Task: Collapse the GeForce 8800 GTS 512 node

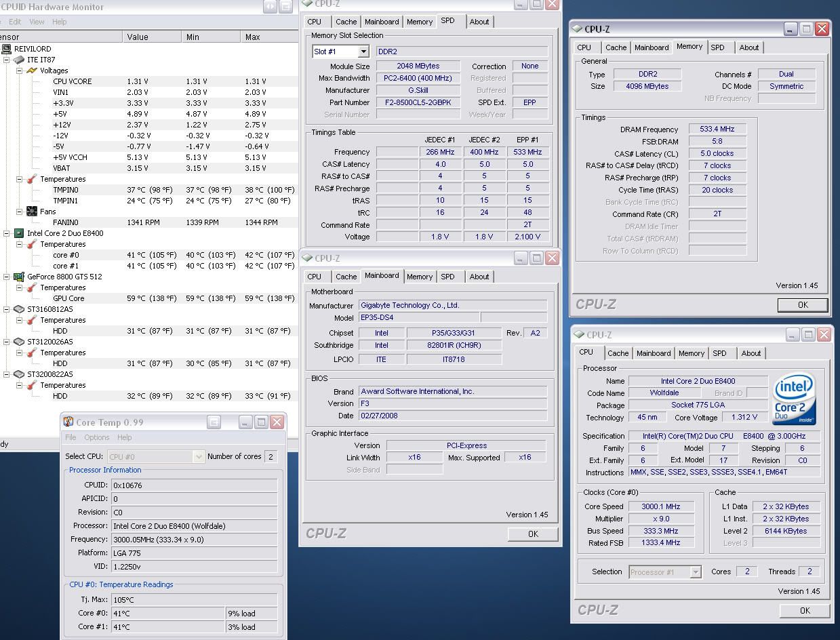Action: 7,277
